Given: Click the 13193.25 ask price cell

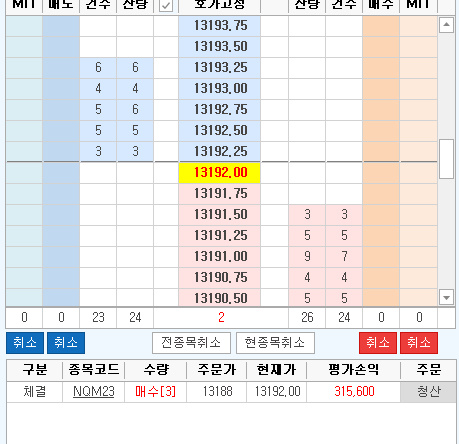Looking at the screenshot, I should (x=220, y=68).
